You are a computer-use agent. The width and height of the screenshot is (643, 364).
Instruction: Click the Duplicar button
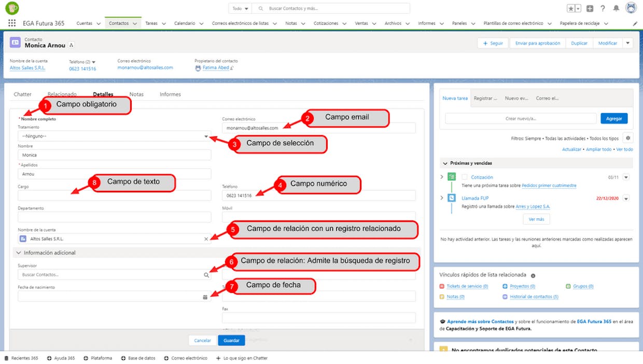click(579, 43)
